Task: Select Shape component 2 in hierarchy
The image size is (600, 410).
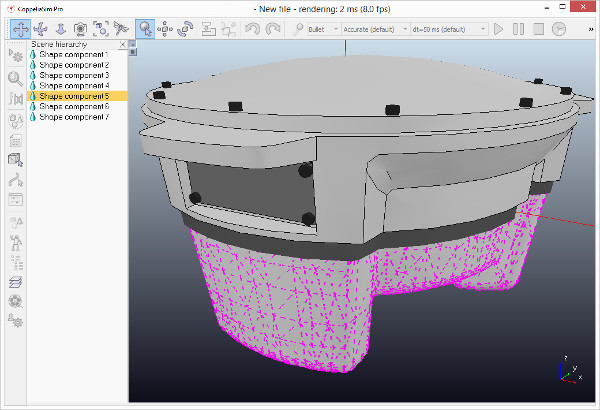Action: [x=74, y=65]
